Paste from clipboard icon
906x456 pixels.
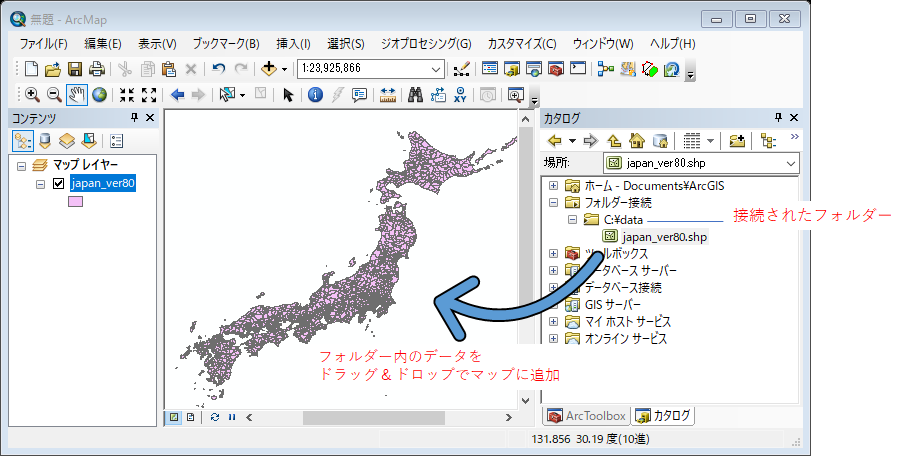coord(168,69)
